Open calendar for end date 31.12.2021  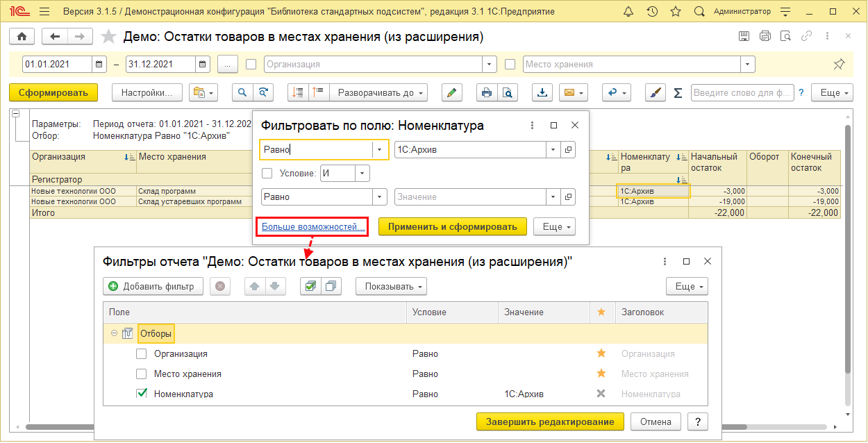[x=203, y=64]
